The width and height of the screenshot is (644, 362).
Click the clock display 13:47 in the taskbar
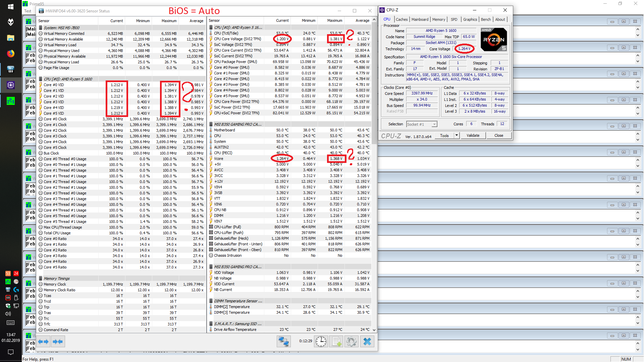11,335
